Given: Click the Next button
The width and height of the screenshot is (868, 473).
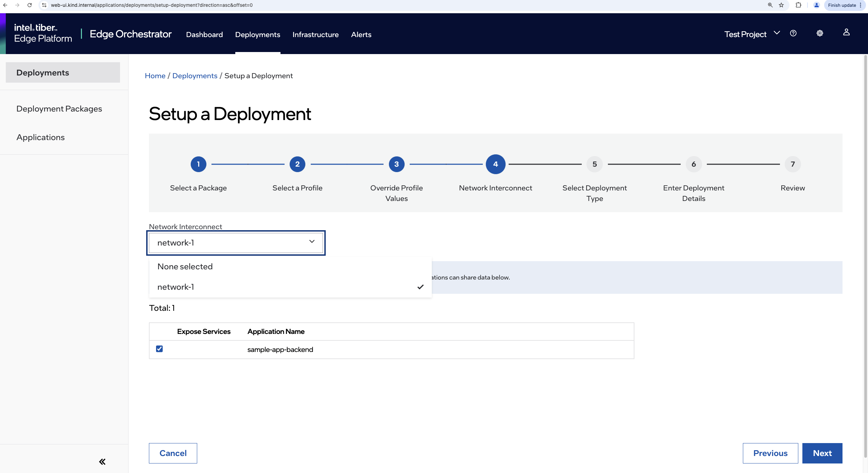Looking at the screenshot, I should pos(822,453).
